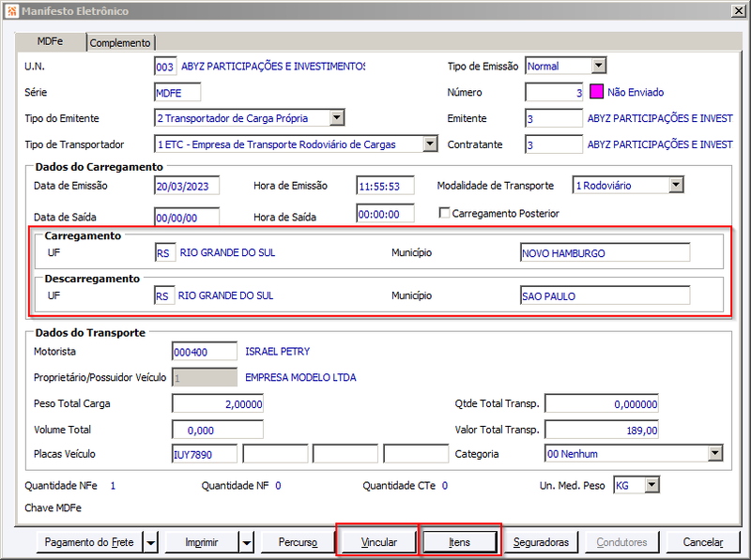Open the Tipo de Transportador dropdown

pos(430,144)
